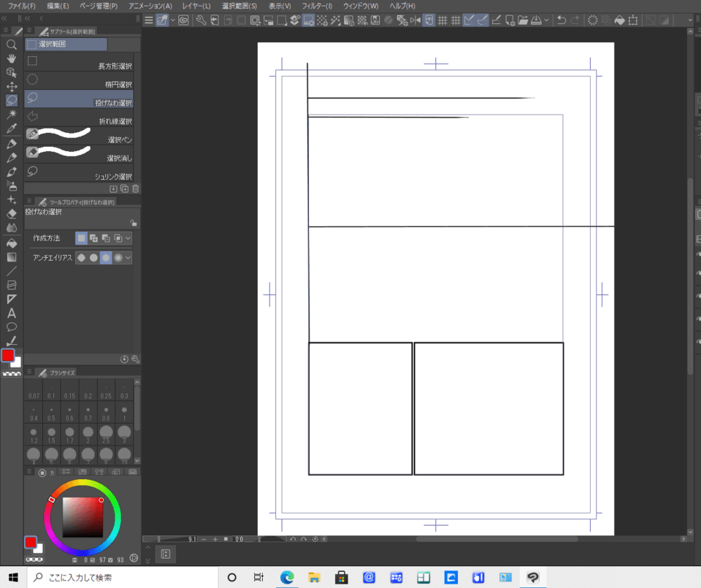Enable the second アンチエイリアス strength option

(x=93, y=257)
